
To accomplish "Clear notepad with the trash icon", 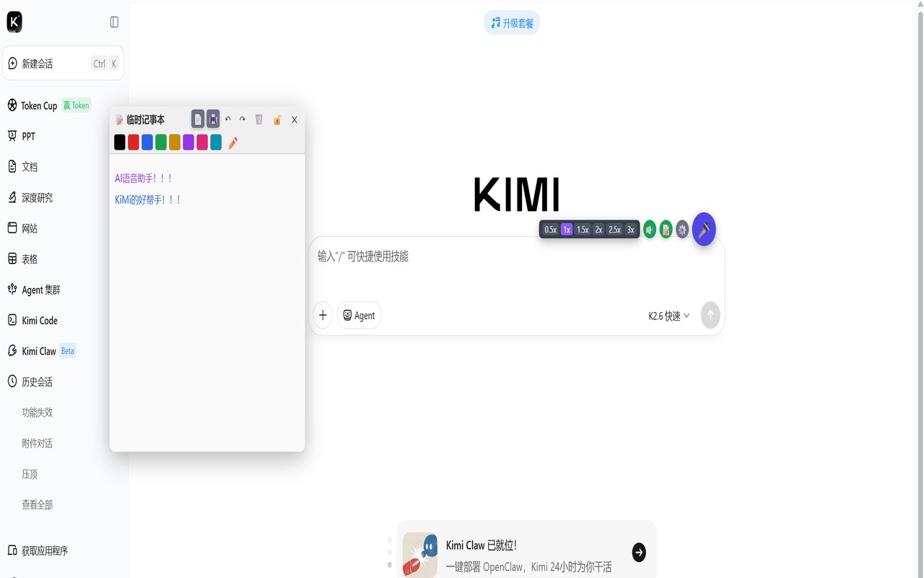I will click(x=259, y=119).
